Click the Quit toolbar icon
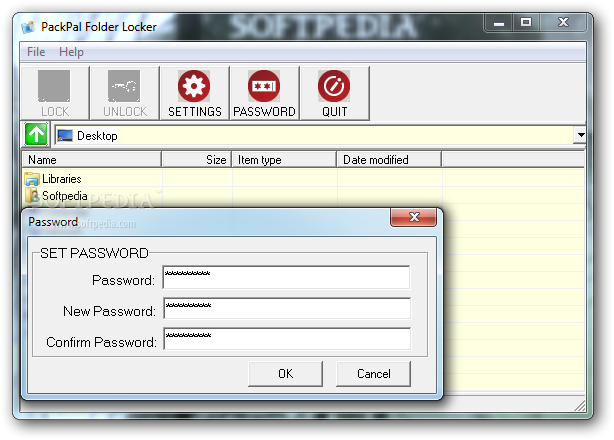 [x=334, y=86]
